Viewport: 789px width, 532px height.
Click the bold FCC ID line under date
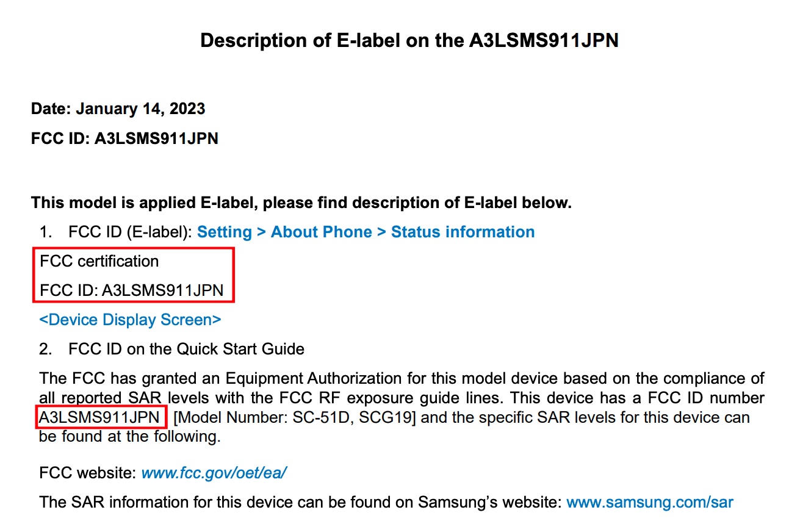[124, 138]
